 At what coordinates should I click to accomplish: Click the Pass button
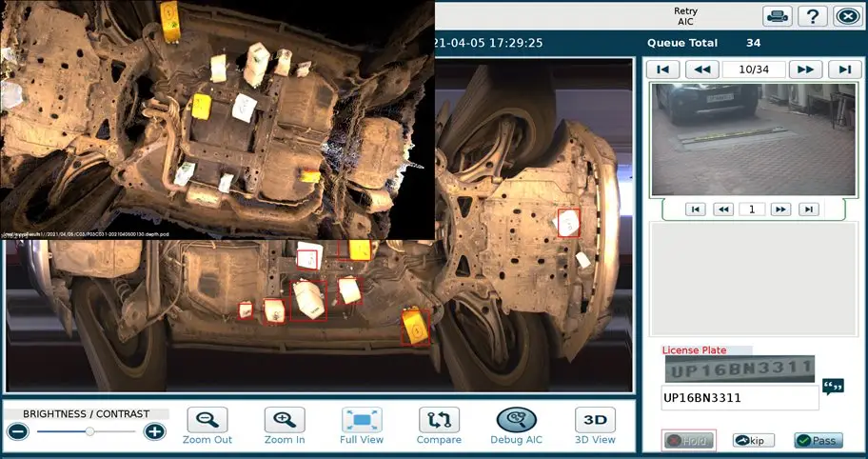click(816, 440)
